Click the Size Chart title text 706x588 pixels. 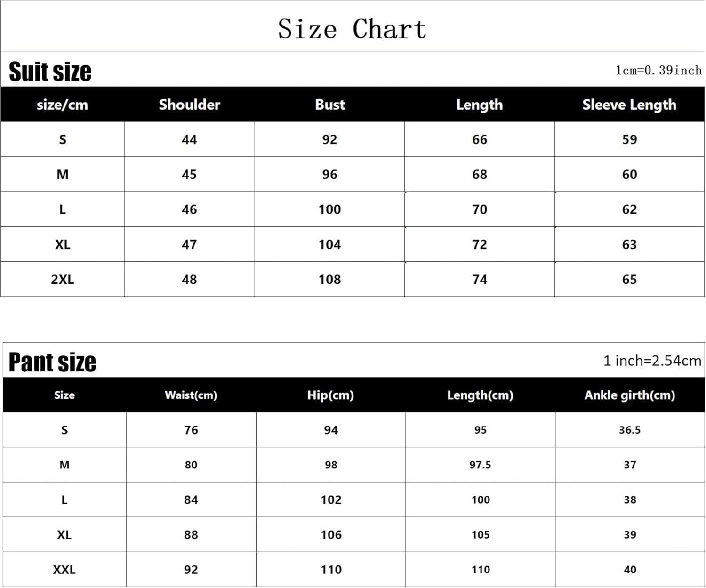(x=352, y=29)
